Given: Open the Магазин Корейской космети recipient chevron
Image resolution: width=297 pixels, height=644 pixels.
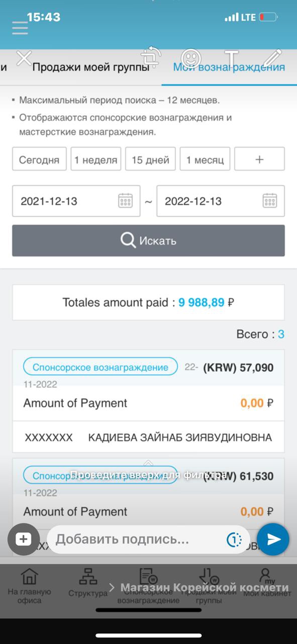Looking at the screenshot, I should click(x=112, y=588).
